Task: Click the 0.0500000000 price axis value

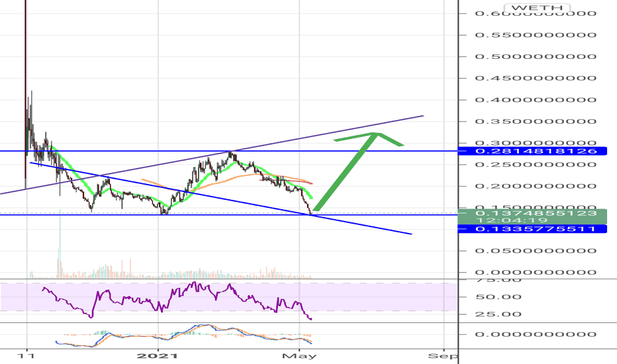Action: (x=536, y=251)
